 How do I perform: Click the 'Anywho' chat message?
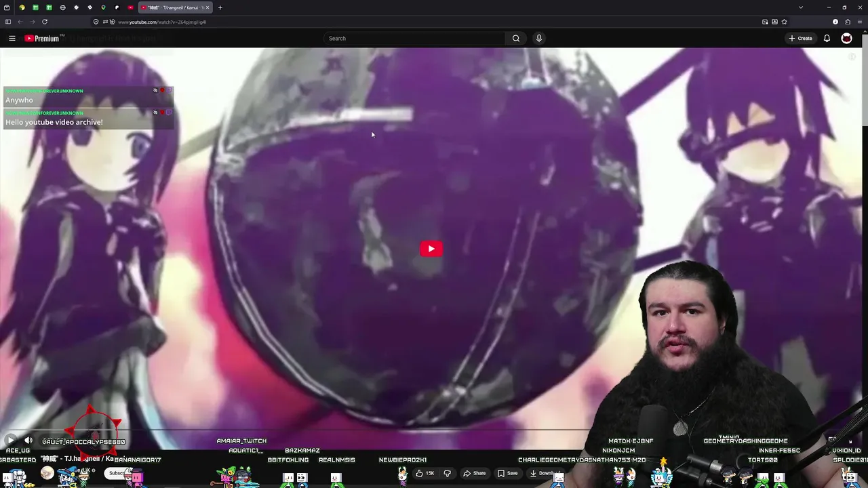[x=19, y=100]
